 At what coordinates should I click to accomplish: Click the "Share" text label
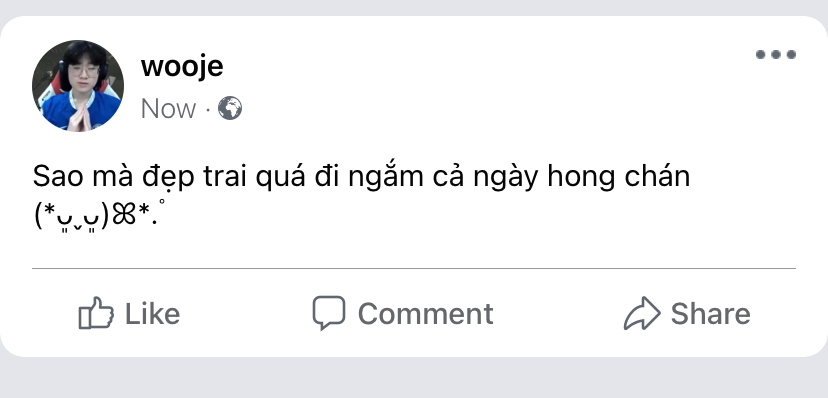click(x=710, y=314)
